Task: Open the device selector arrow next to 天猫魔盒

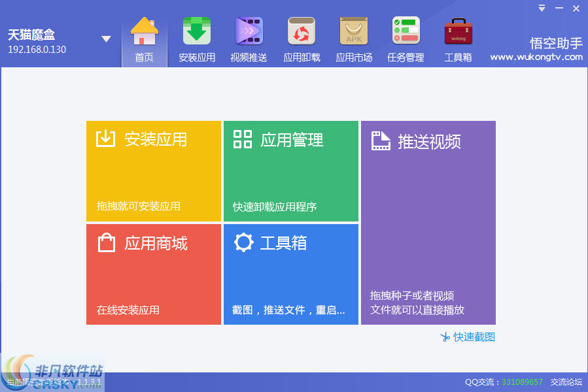Action: coord(106,38)
